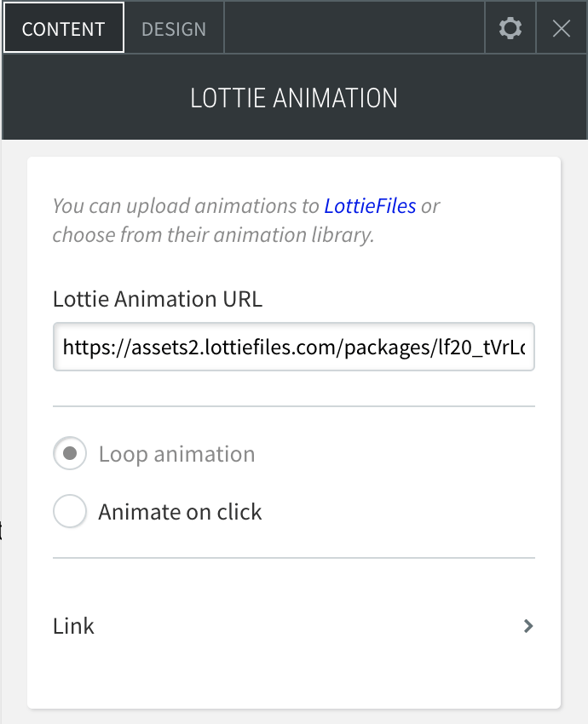Click the "Animate on click" label text
Screen dimensions: 588x724
[x=180, y=512]
